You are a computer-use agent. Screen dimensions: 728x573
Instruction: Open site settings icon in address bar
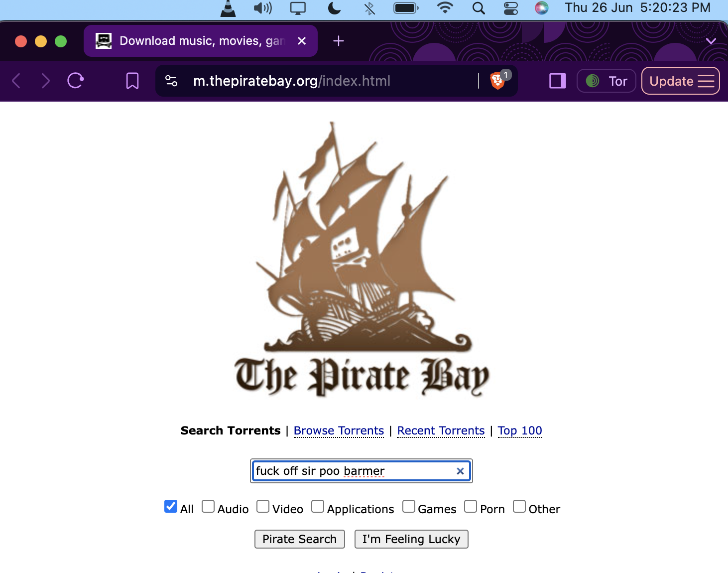click(171, 81)
